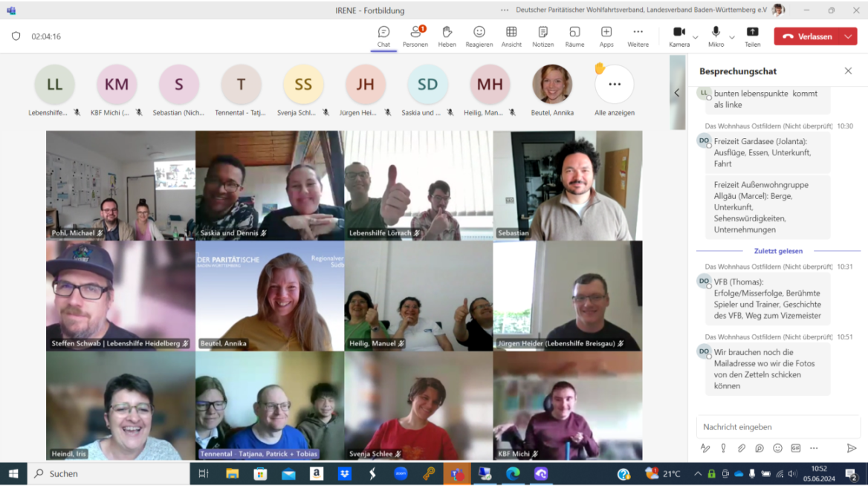Click the Teilen share screen icon
Viewport: 868px width, 488px height.
(x=752, y=32)
